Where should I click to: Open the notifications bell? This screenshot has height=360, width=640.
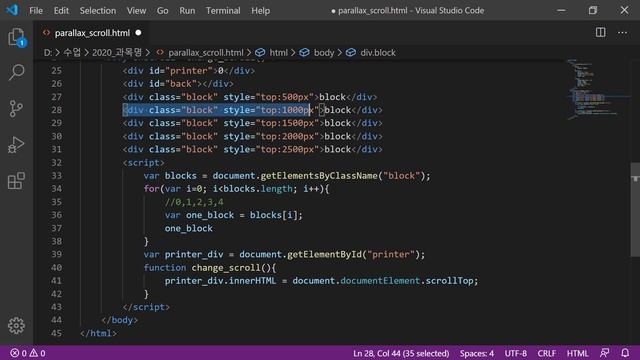point(625,353)
